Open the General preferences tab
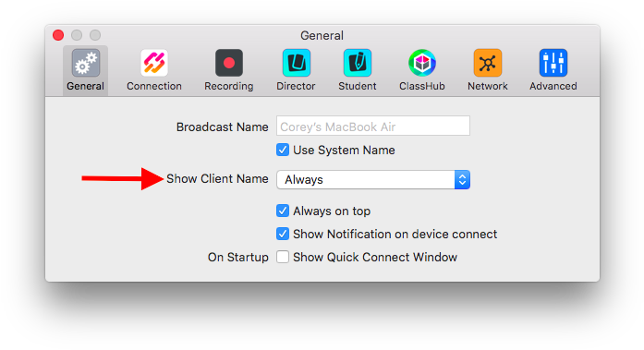 tap(85, 70)
